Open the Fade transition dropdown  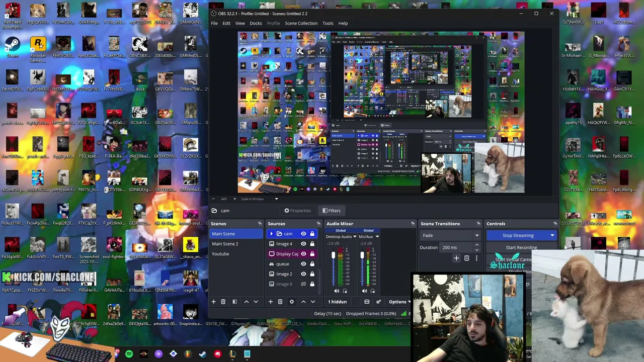coord(450,235)
